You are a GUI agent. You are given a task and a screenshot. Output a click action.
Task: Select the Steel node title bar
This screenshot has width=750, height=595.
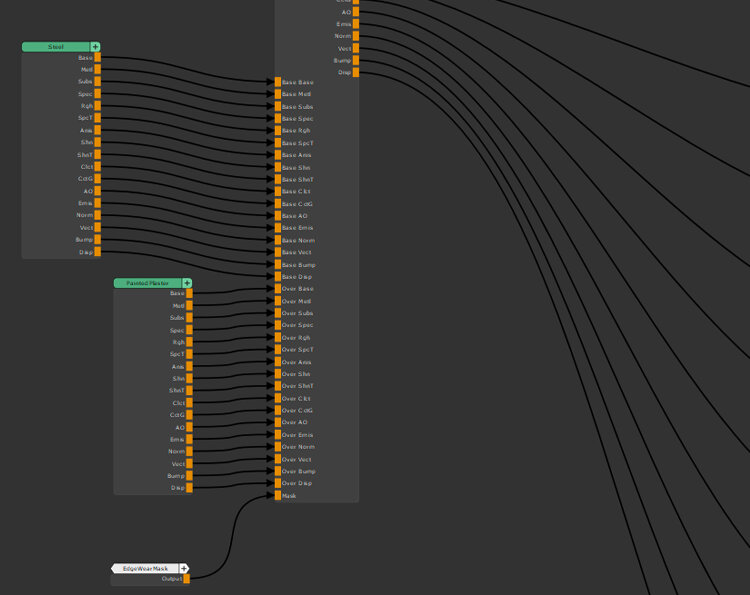point(56,46)
